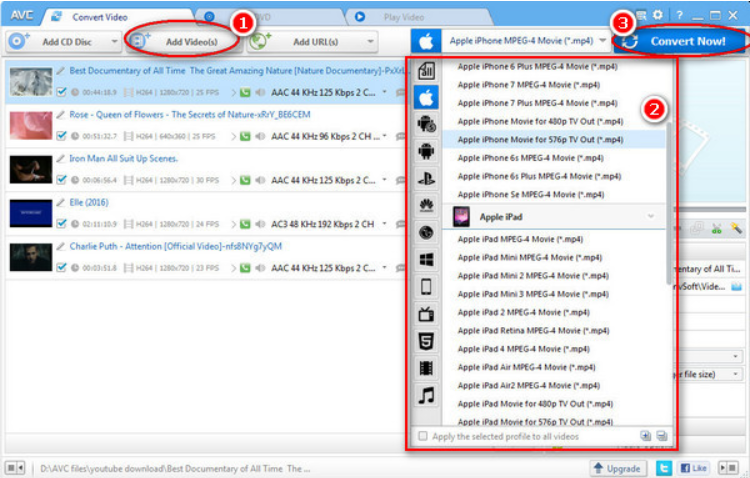Uncheck the Iron Man All Suit Up Scenes video
Viewport: 750px width, 478px height.
(62, 180)
